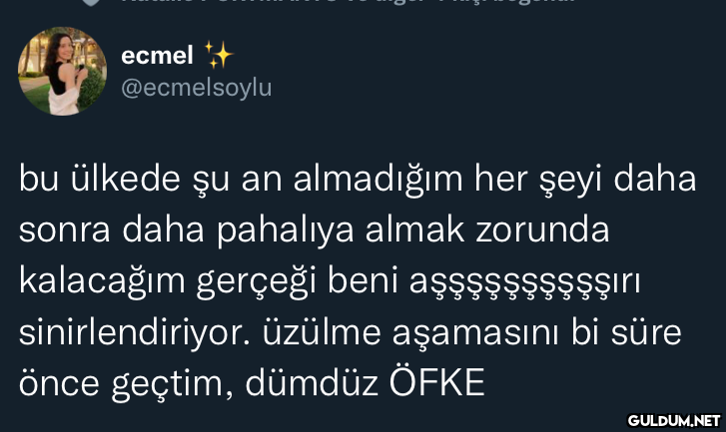Click the word pahalıya in the tweet
The height and width of the screenshot is (432, 726).
(285, 232)
